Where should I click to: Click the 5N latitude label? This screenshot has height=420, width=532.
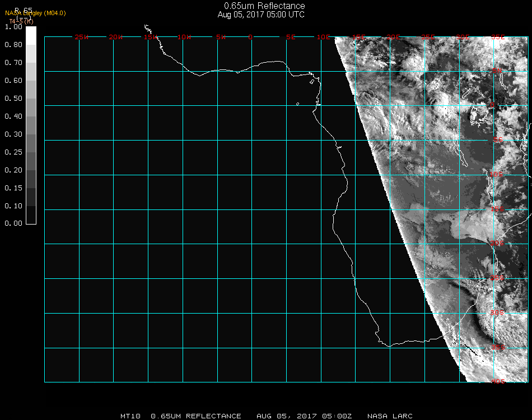click(x=497, y=71)
